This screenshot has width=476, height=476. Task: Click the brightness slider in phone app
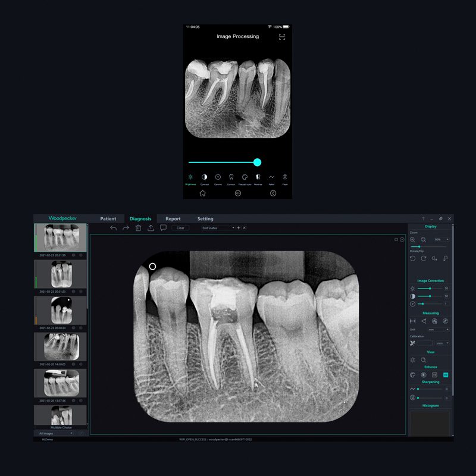(x=224, y=162)
